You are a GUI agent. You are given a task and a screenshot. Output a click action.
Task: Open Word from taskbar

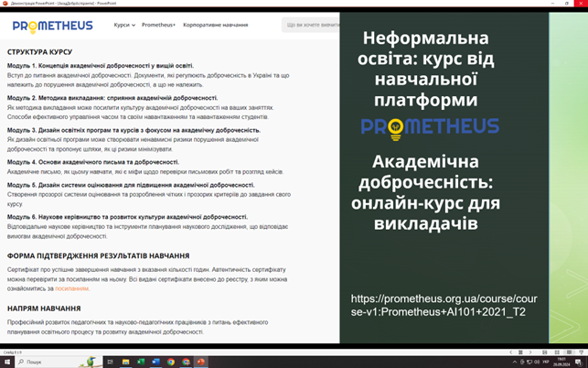click(155, 362)
